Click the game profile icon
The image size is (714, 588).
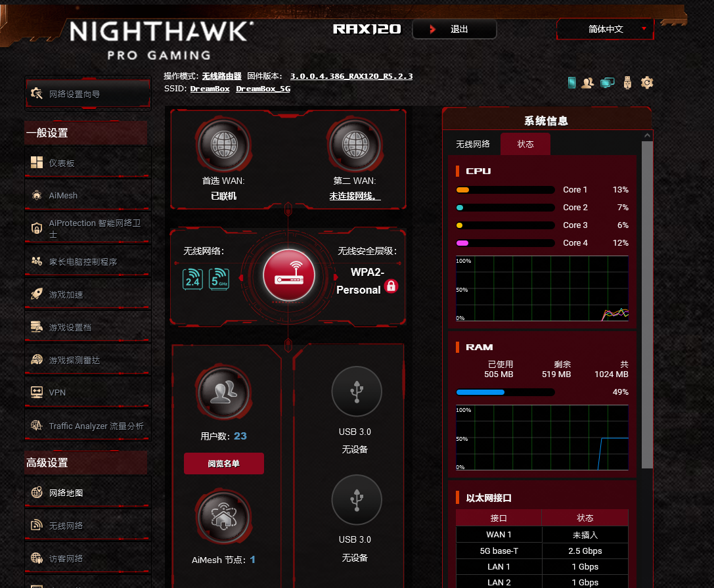(x=36, y=327)
